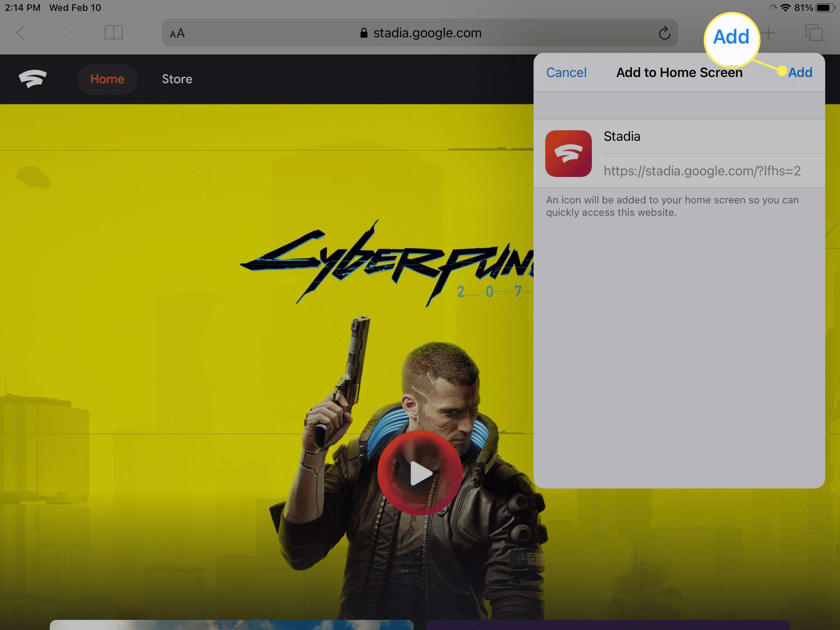
Task: Play the Cyberpunk trailer with the play button
Action: tap(420, 473)
